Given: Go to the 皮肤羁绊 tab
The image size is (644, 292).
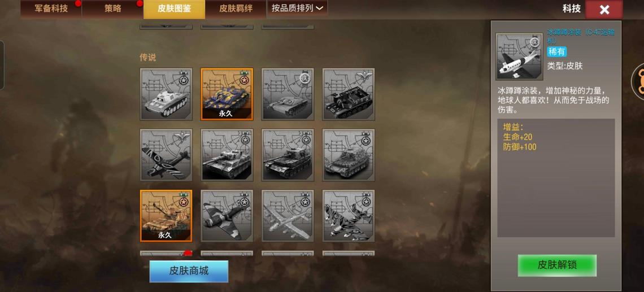Looking at the screenshot, I should point(236,9).
